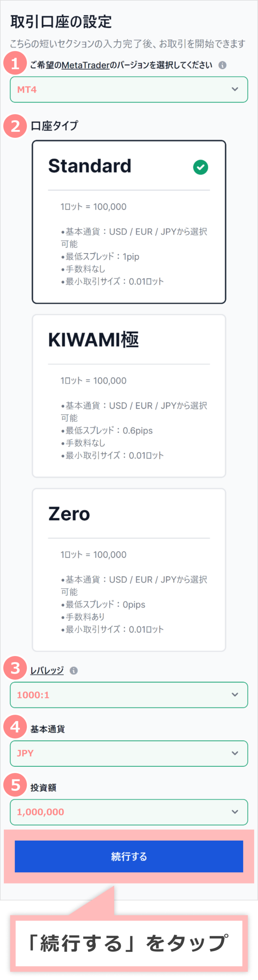The image size is (258, 980).
Task: Open the JPY base currency dropdown
Action: point(129,753)
